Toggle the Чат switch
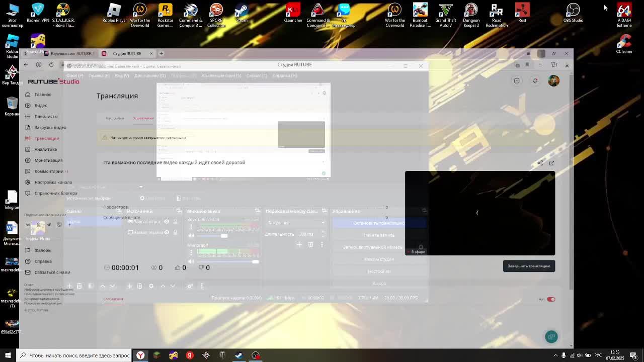The width and height of the screenshot is (644, 362). click(551, 299)
